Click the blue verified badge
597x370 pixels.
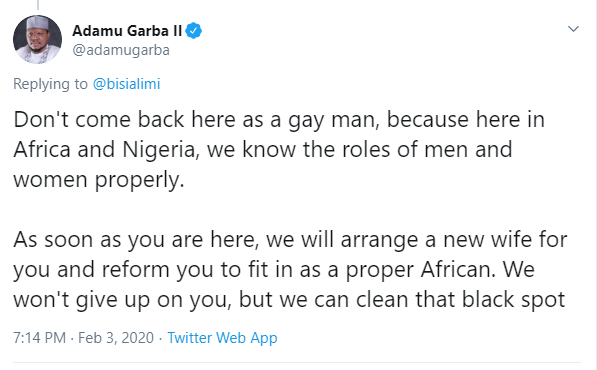(193, 31)
